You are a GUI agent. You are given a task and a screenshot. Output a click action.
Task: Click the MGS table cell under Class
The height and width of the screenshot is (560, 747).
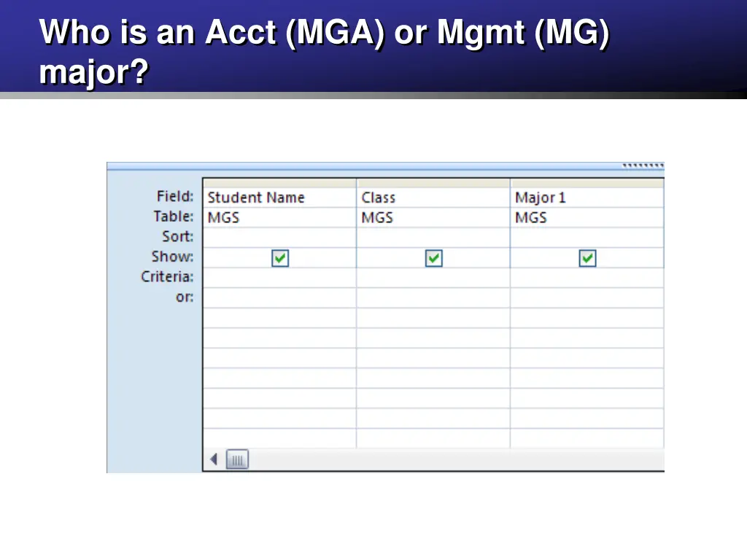click(x=433, y=217)
